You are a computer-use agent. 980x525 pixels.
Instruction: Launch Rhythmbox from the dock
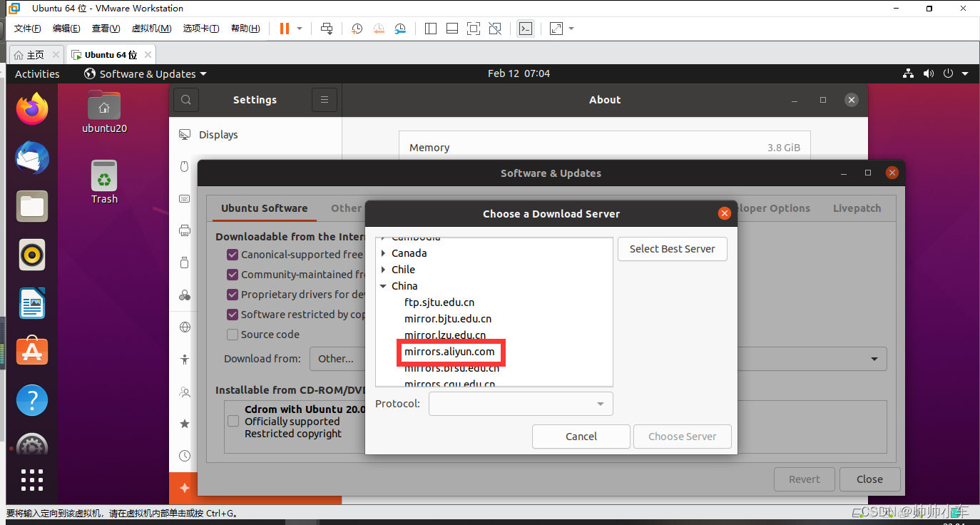[32, 255]
